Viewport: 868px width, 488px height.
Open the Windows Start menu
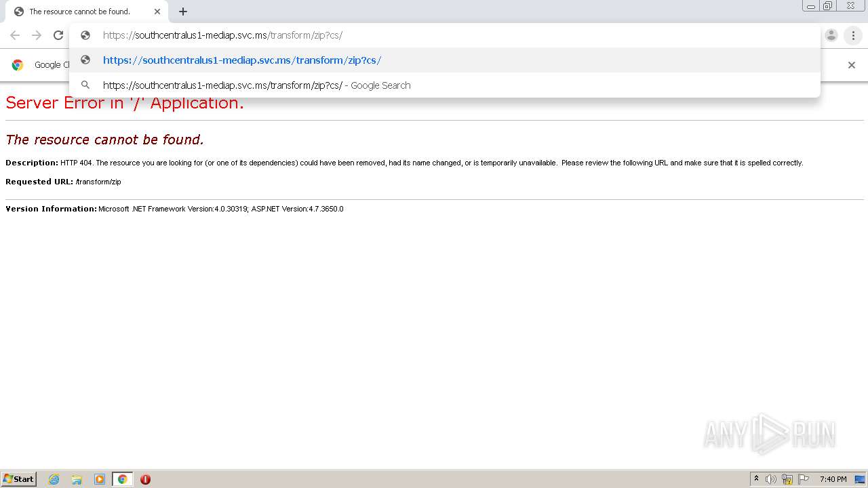(x=19, y=479)
